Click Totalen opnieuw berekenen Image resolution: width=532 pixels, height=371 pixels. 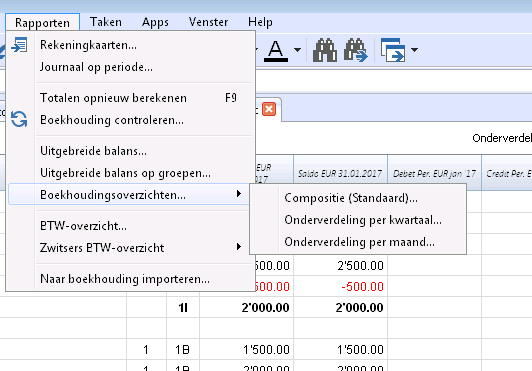click(130, 98)
